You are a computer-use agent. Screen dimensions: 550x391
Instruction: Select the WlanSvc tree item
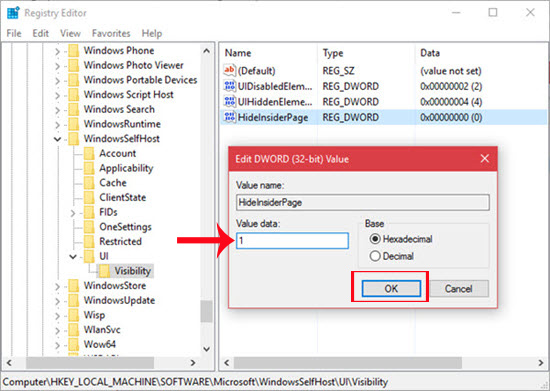(102, 330)
